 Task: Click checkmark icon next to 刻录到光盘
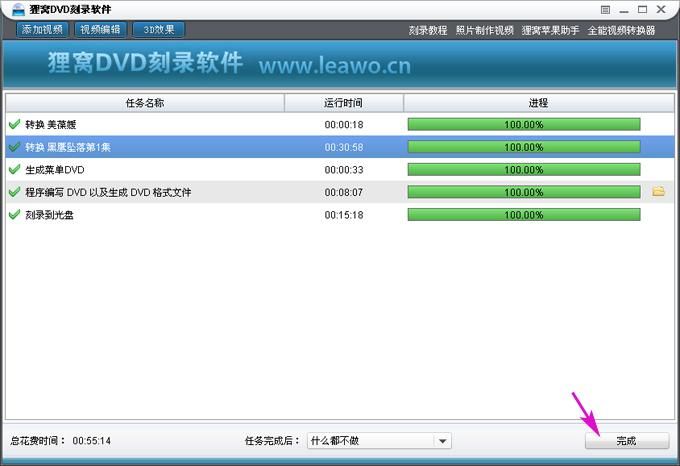point(14,214)
